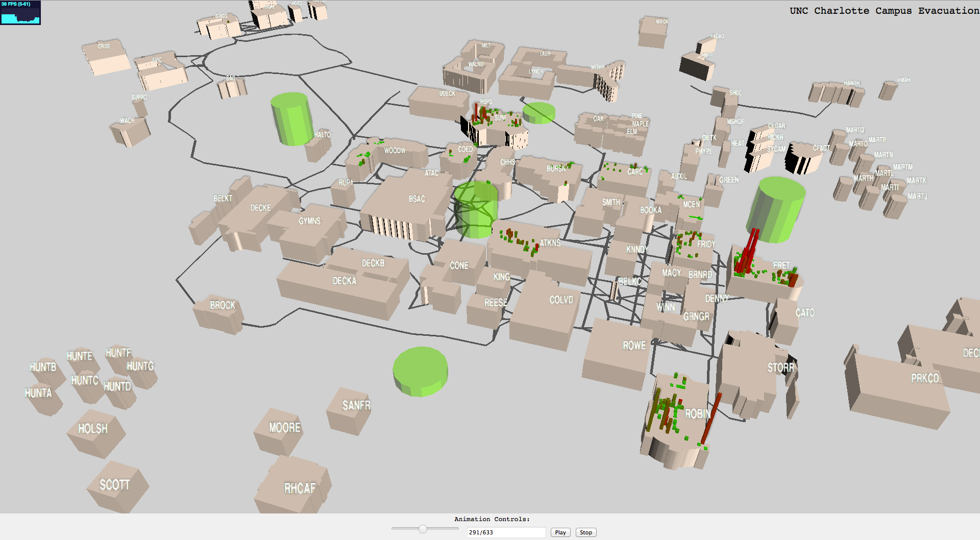Viewport: 980px width, 540px height.
Task: Click the green evacuation cylinder near SANFR
Action: tap(421, 372)
